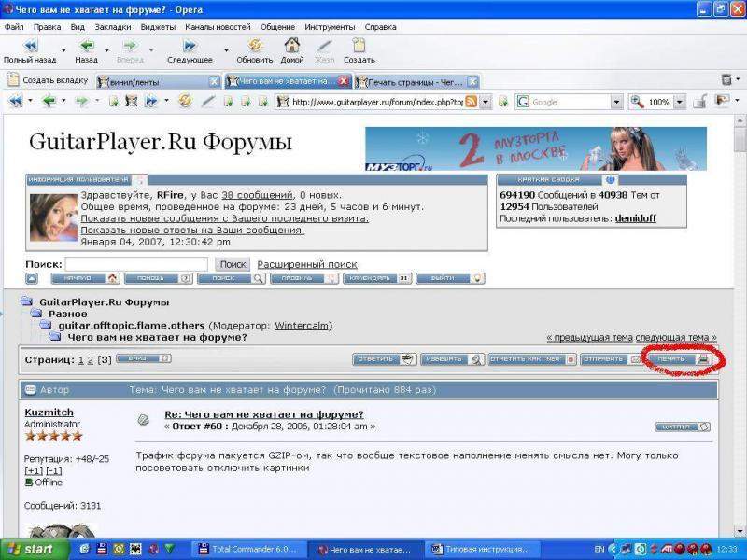The height and width of the screenshot is (560, 747).
Task: Open the Google search engine dropdown
Action: (x=616, y=102)
